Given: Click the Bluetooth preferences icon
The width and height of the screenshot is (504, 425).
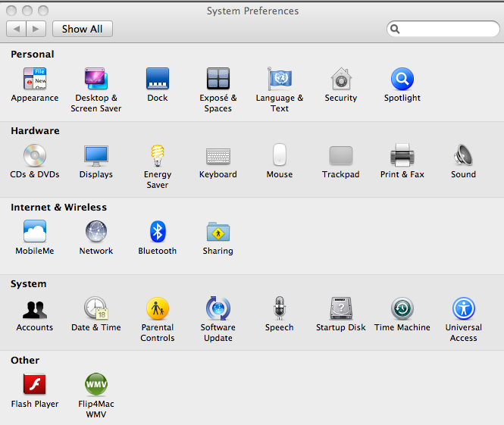Looking at the screenshot, I should (x=158, y=233).
